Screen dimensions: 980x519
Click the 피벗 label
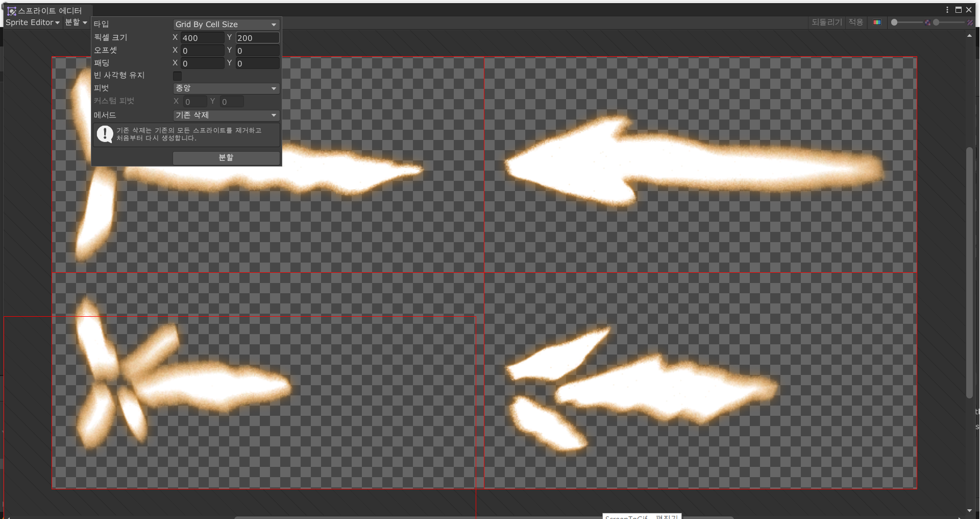tap(101, 88)
